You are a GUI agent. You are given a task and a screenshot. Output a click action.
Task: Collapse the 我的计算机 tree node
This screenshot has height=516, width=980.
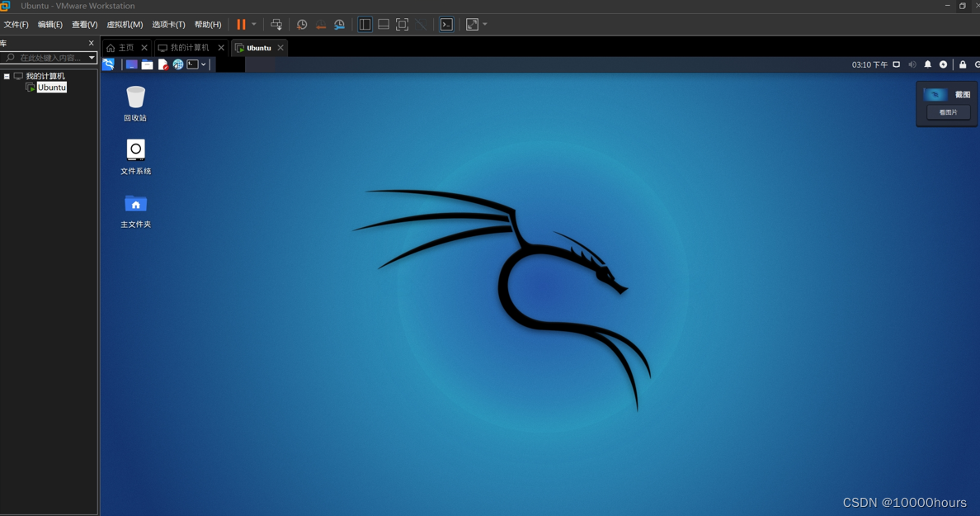7,76
